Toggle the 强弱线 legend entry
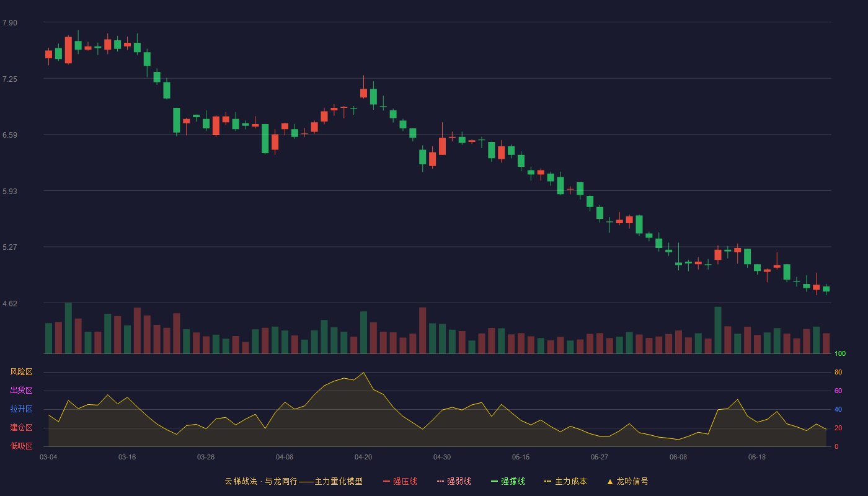The height and width of the screenshot is (496, 868). tap(454, 481)
